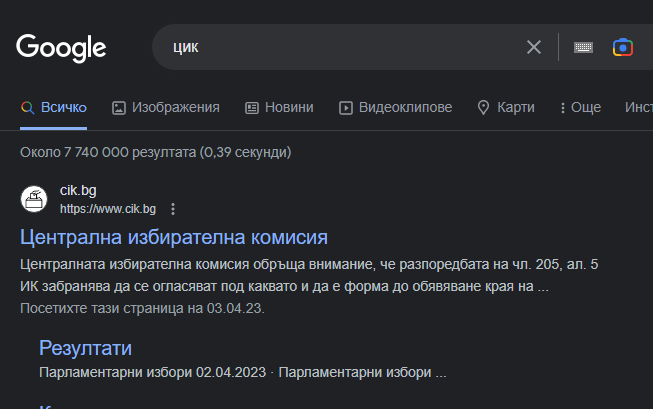The width and height of the screenshot is (653, 409).
Task: Switch to the Видеоклипове tab
Action: point(395,107)
